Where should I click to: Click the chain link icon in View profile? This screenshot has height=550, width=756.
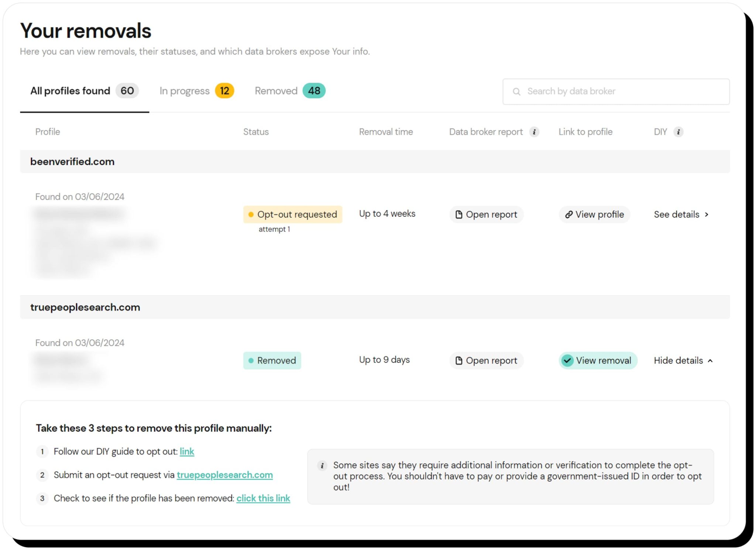(x=568, y=214)
